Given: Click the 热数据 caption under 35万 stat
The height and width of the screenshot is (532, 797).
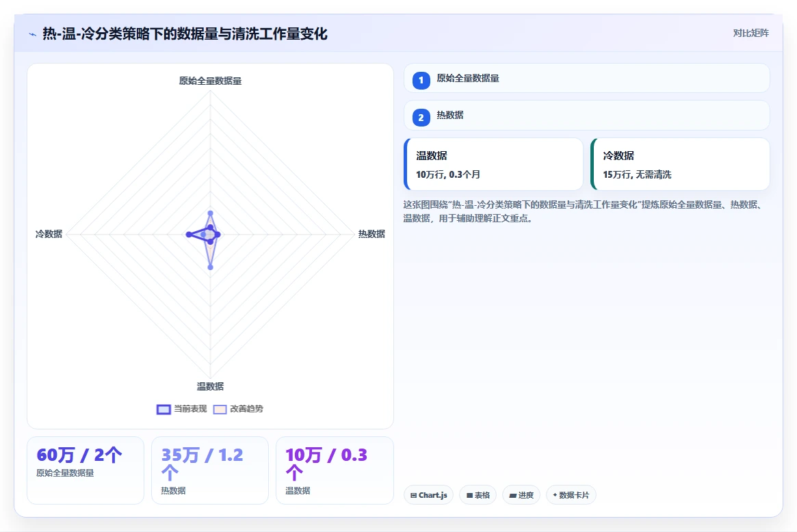Looking at the screenshot, I should tap(173, 491).
